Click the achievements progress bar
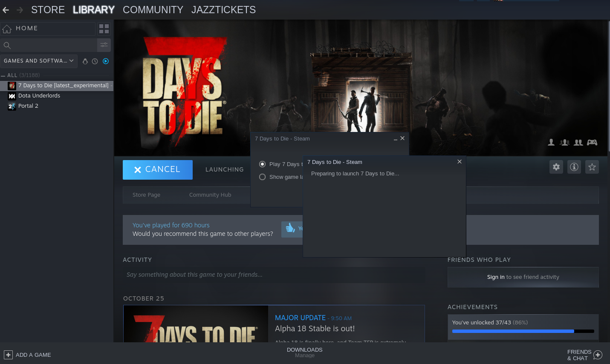The width and height of the screenshot is (610, 364). [523, 331]
